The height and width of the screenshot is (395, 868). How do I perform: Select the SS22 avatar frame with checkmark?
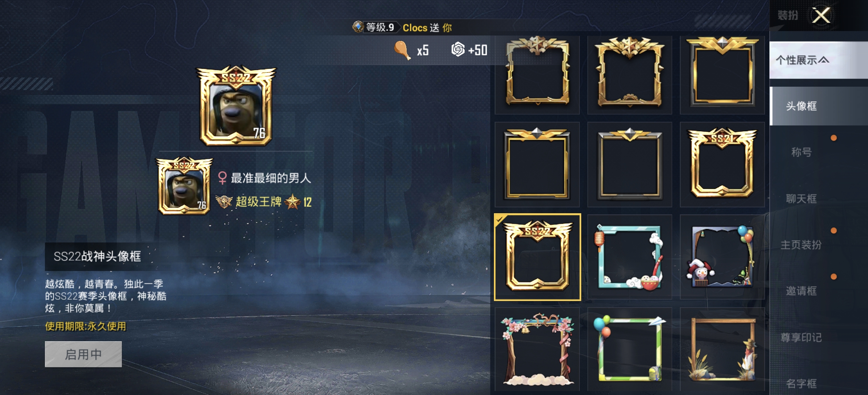coord(537,257)
